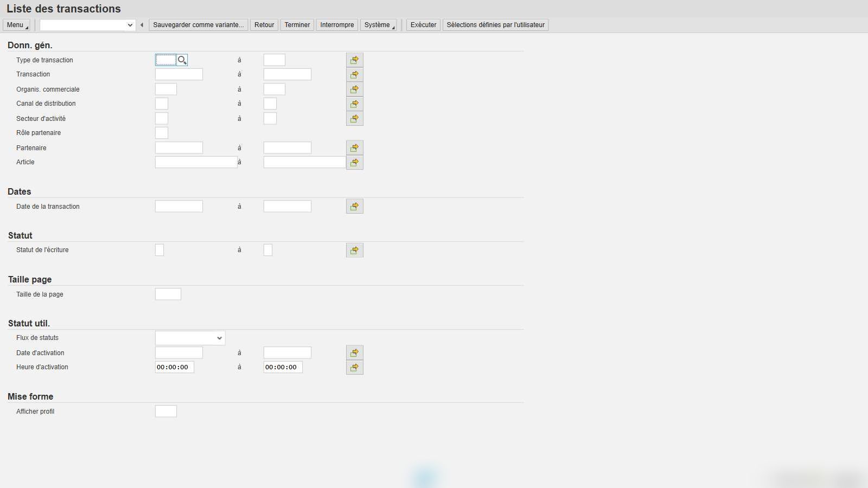Open multiple selection for Date d'activation
Screen dimensions: 868x488
pyautogui.click(x=355, y=352)
